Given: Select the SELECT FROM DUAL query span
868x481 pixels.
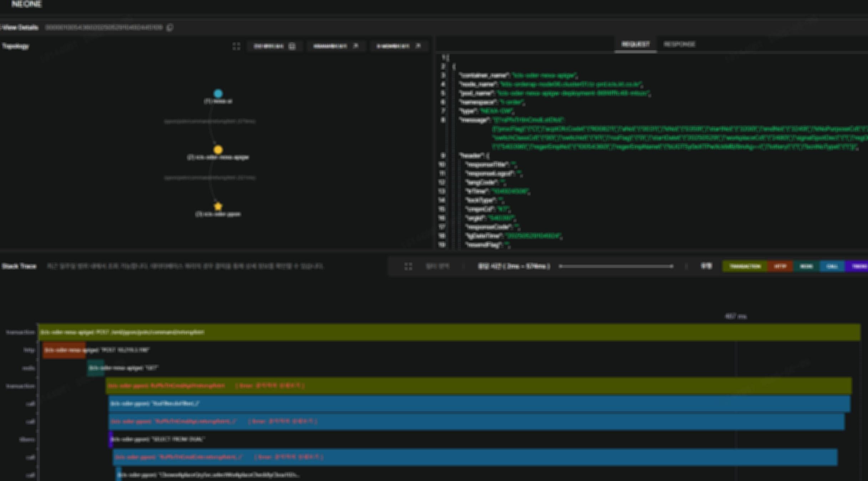Looking at the screenshot, I should [157, 439].
